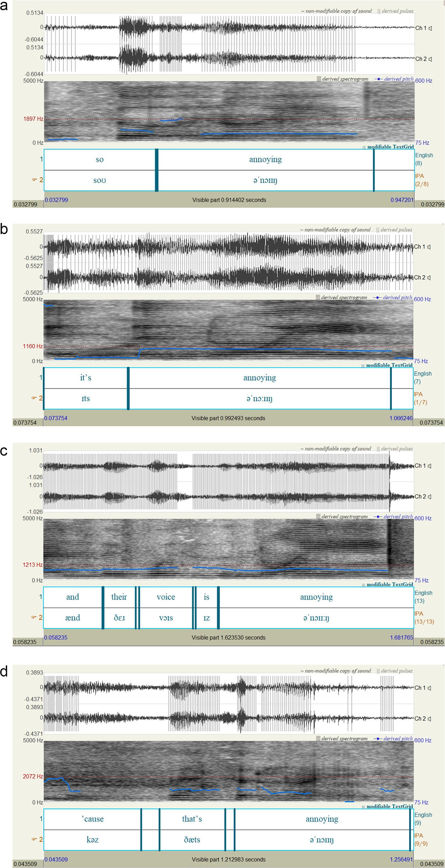Click the tier 2 pointing-hand icon in panel c

point(34,617)
